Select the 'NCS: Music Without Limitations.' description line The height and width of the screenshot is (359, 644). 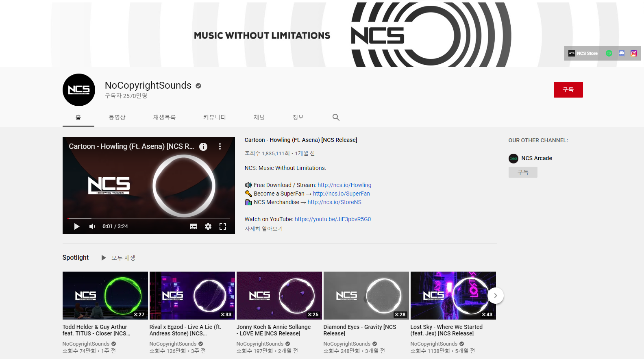pos(285,168)
